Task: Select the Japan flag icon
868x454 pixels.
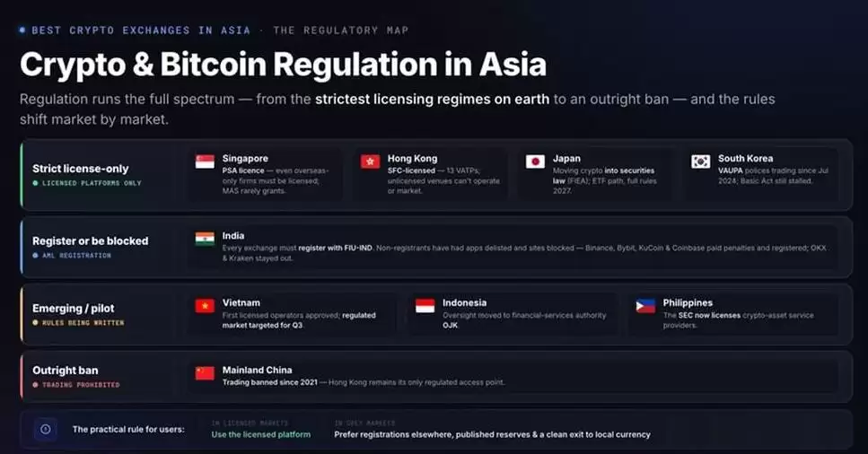Action: pyautogui.click(x=535, y=162)
